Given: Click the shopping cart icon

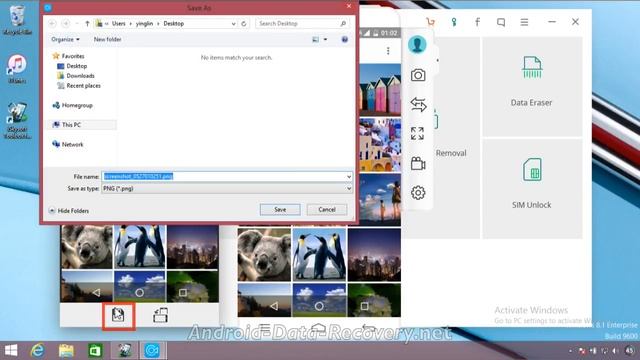Looking at the screenshot, I should click(430, 22).
